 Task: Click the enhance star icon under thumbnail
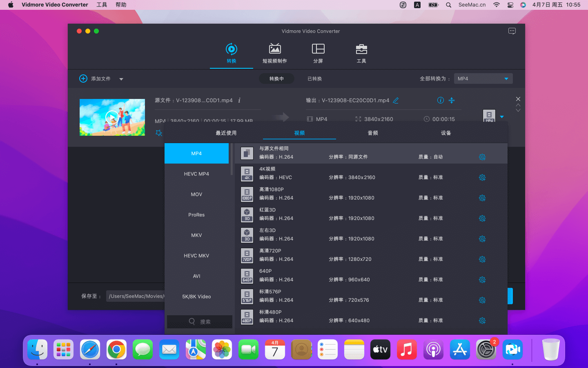point(159,133)
